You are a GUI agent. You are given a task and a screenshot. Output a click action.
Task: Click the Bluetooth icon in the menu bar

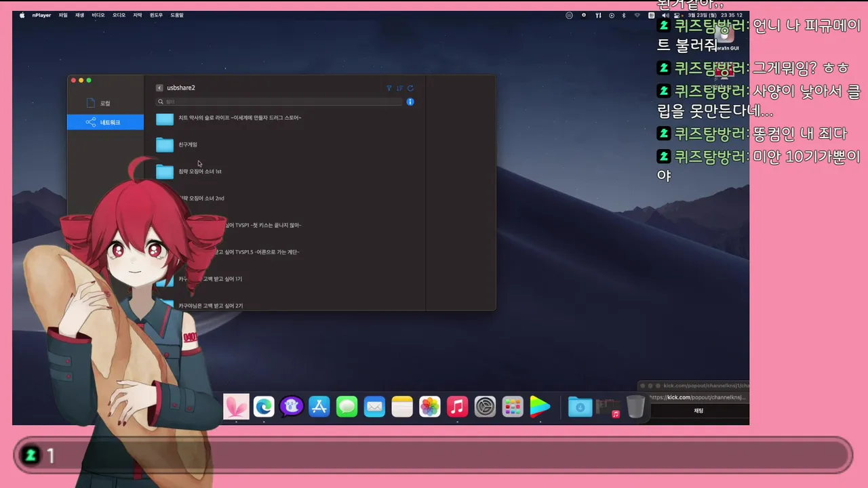(x=624, y=15)
